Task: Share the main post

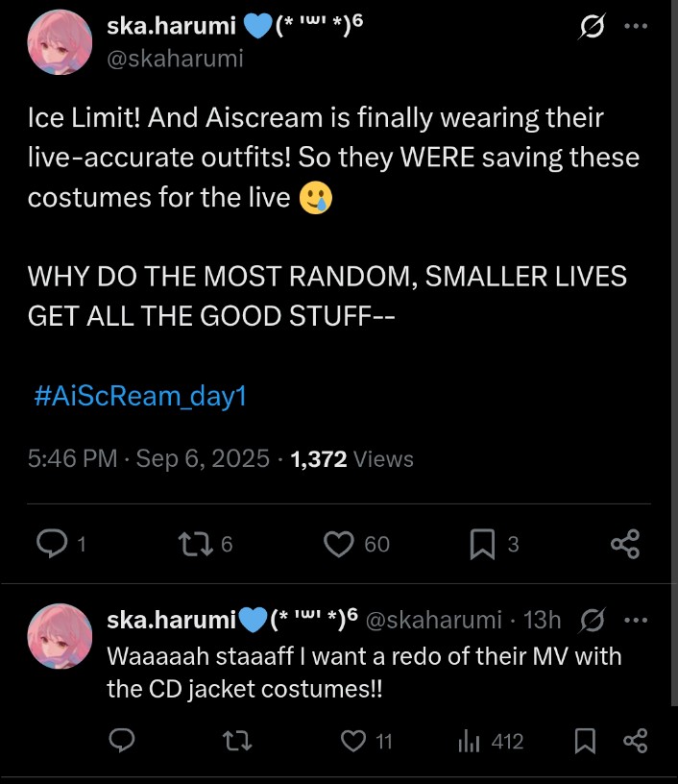Action: [625, 544]
